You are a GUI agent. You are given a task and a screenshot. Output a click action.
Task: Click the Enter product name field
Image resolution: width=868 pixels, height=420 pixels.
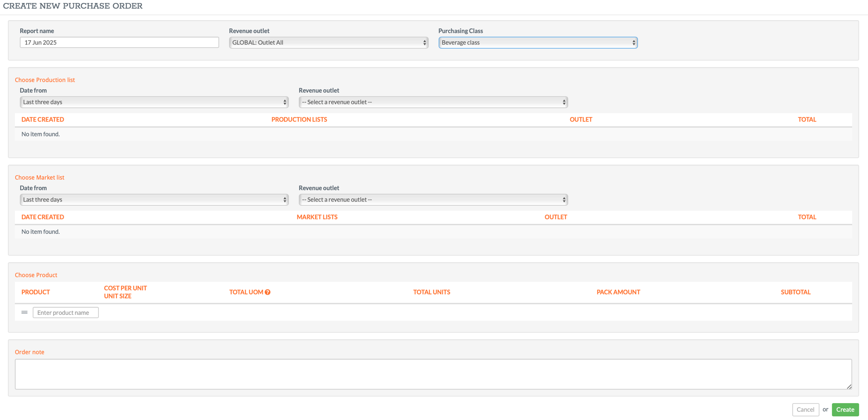point(65,312)
